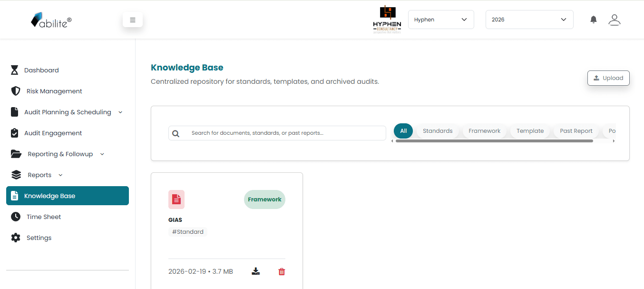The height and width of the screenshot is (289, 644).
Task: Select the Past Report filter tab
Action: click(x=576, y=131)
